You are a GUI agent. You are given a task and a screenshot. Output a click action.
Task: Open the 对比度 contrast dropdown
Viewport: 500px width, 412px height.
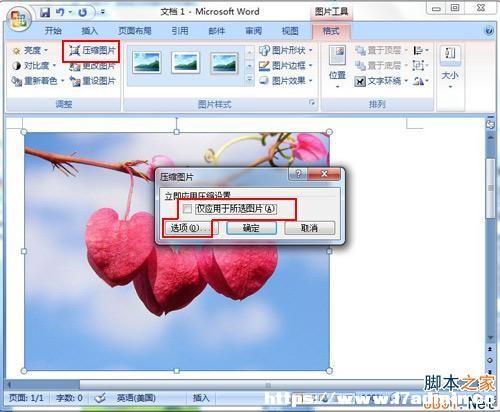(33, 65)
